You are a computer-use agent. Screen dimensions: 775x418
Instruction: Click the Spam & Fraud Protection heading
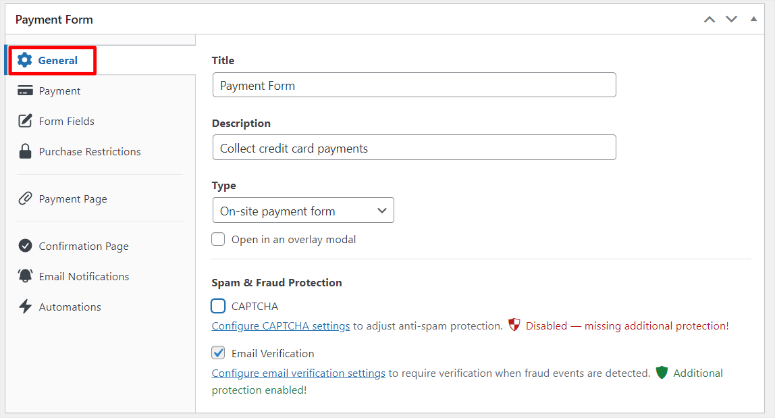tap(277, 283)
